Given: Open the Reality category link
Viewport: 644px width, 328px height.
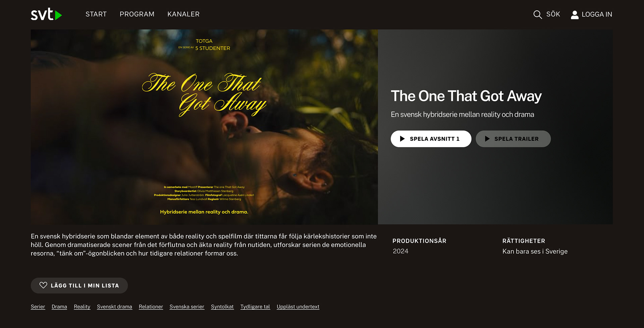Looking at the screenshot, I should coord(82,307).
